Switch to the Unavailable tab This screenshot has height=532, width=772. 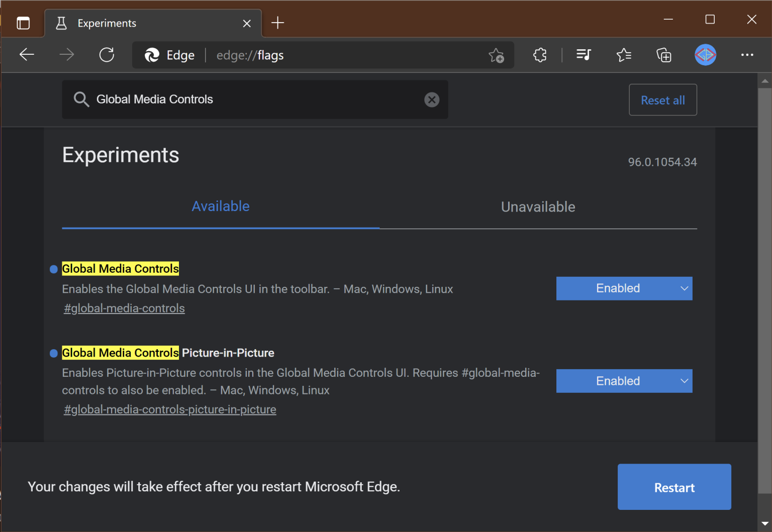pos(538,206)
